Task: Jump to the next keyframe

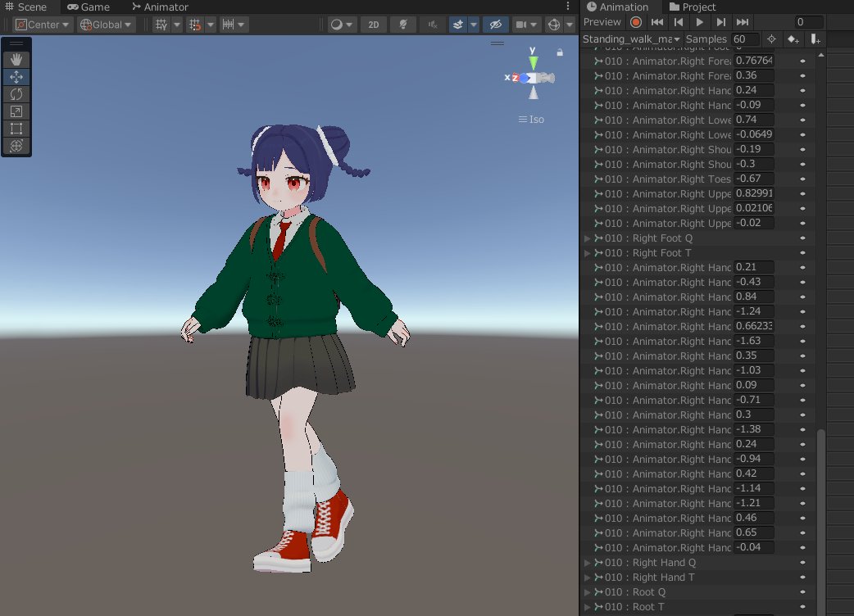Action: coord(721,22)
